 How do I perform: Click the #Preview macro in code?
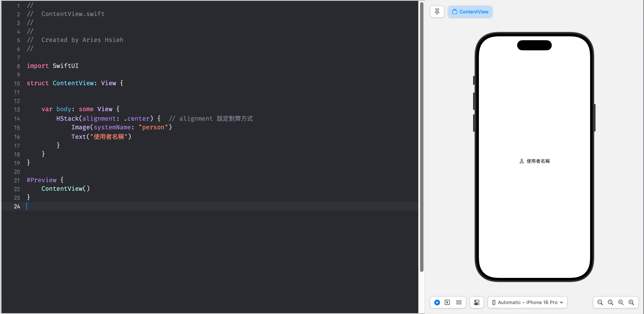pyautogui.click(x=42, y=180)
